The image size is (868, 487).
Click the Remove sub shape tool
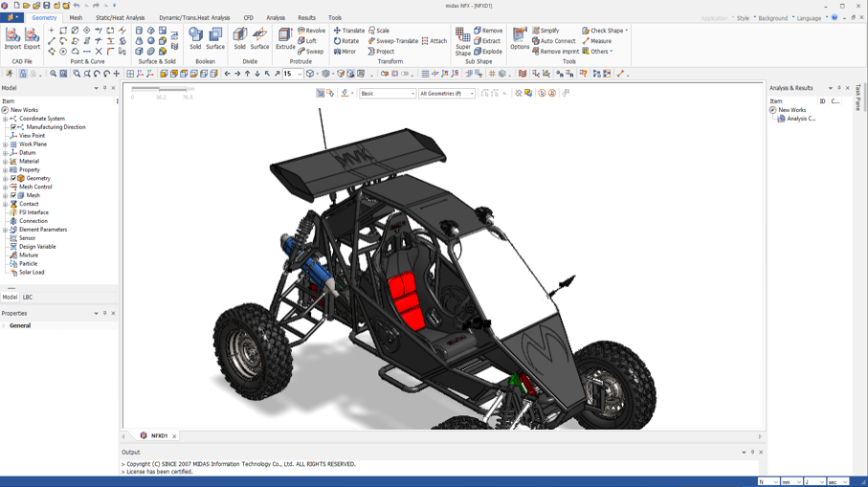(488, 31)
